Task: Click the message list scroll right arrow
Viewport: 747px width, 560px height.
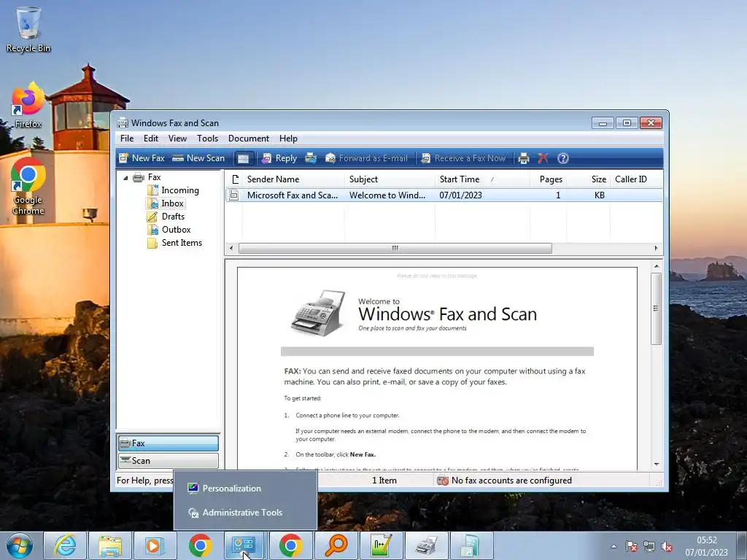Action: coord(656,248)
